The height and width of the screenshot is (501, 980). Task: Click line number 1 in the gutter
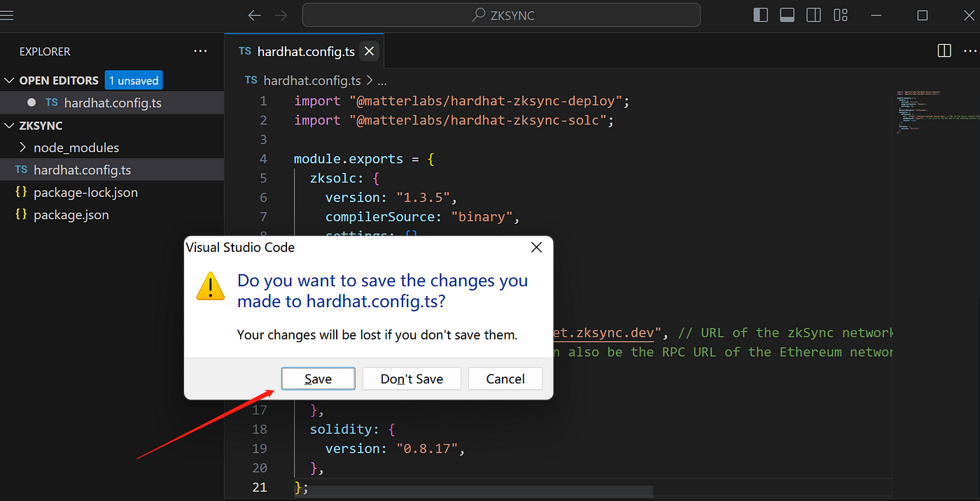263,101
